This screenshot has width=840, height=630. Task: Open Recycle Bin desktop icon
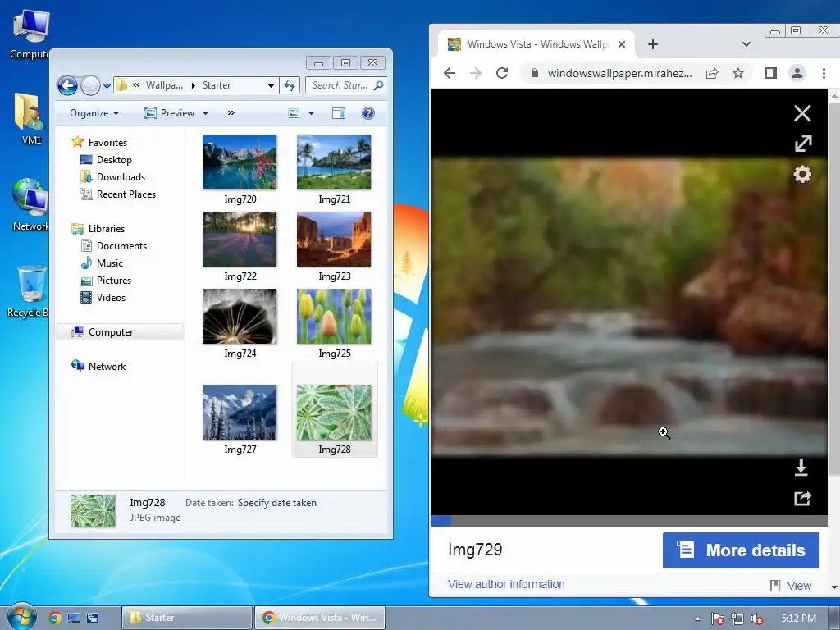click(30, 292)
